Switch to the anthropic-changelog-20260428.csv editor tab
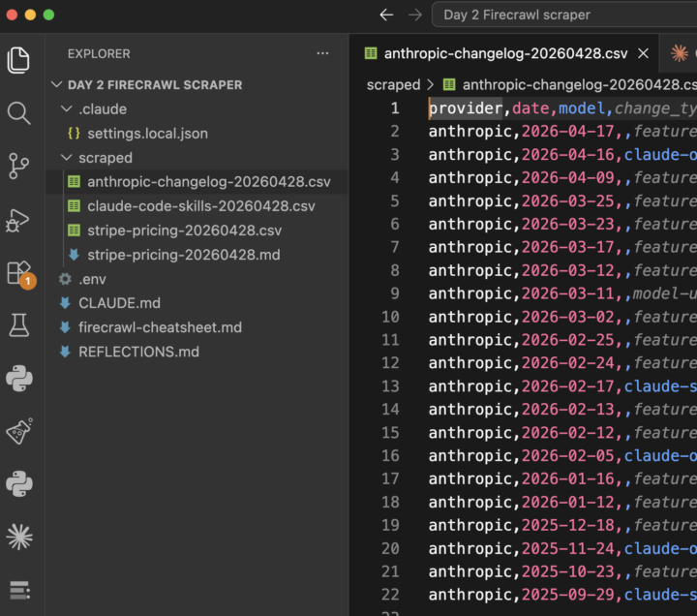The image size is (697, 616). (505, 53)
